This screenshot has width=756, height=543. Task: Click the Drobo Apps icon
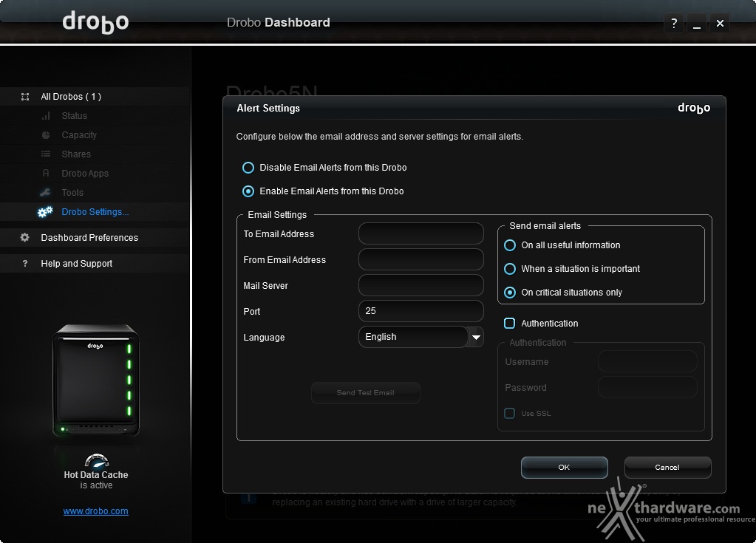click(x=46, y=174)
